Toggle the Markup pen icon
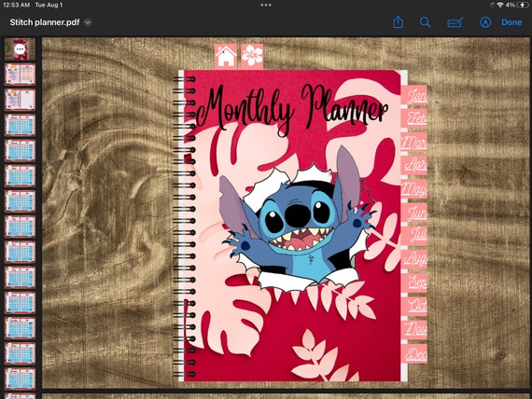532x399 pixels. pos(485,22)
